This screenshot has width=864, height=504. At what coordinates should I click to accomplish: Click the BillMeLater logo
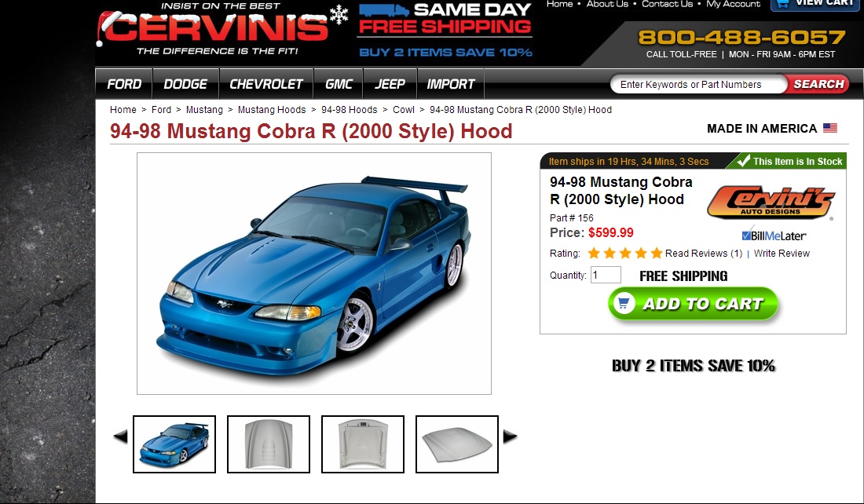tap(774, 236)
